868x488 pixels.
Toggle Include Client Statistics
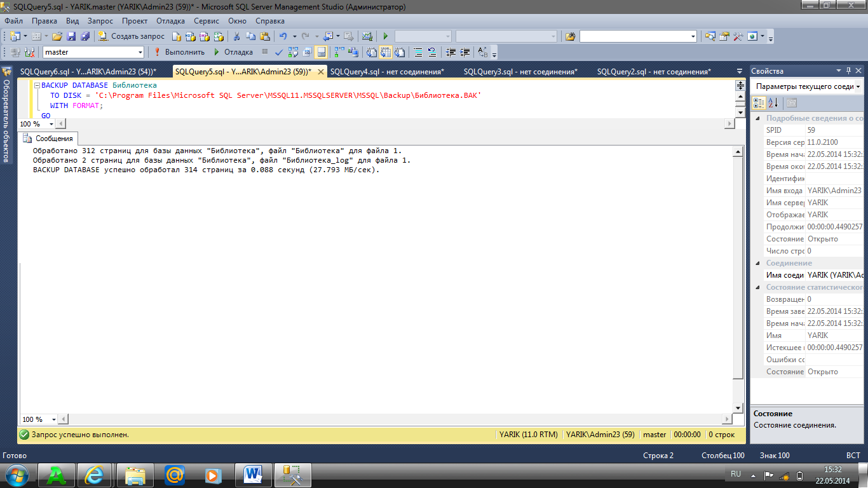(x=353, y=52)
